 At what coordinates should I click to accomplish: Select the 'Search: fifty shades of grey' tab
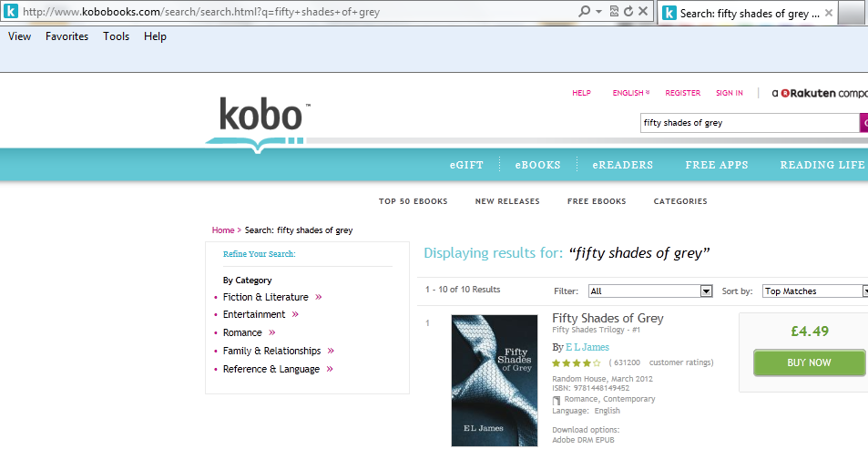point(748,14)
